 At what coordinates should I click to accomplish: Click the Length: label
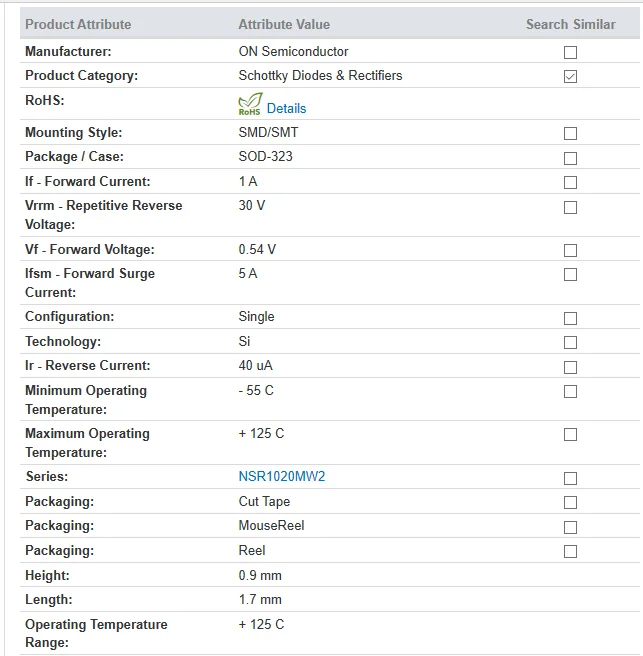click(x=49, y=600)
